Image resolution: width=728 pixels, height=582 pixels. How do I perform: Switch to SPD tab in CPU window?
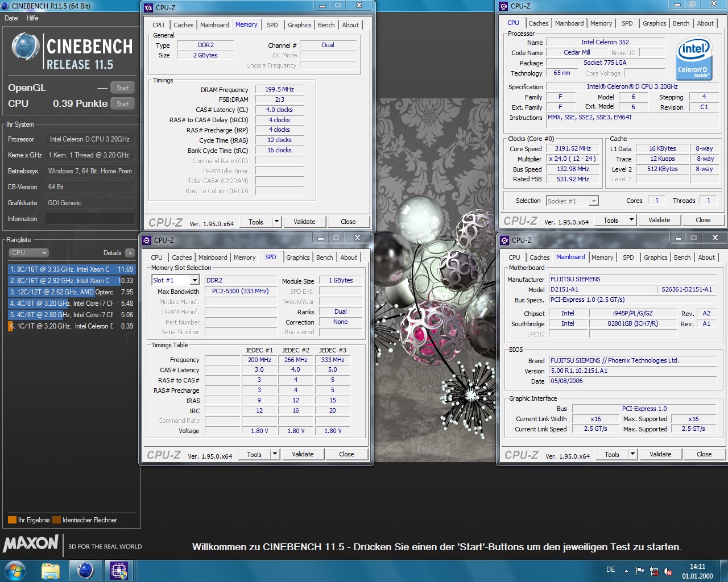coord(627,23)
